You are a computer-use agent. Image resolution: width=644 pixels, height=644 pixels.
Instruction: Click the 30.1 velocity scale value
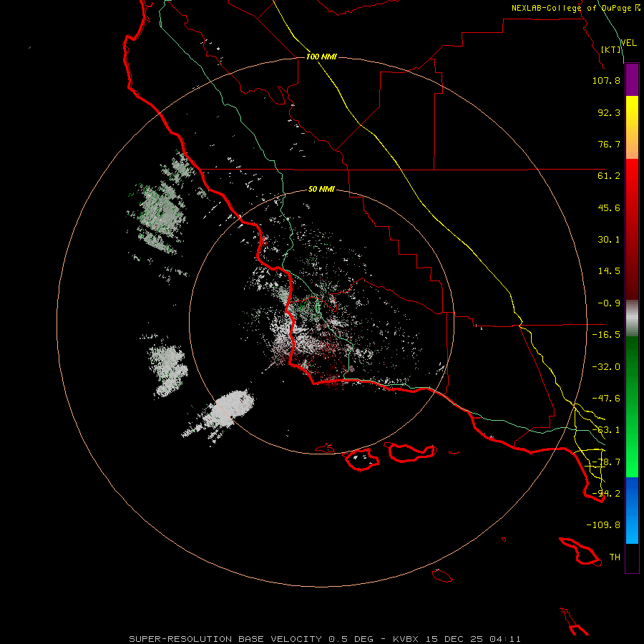coord(609,240)
